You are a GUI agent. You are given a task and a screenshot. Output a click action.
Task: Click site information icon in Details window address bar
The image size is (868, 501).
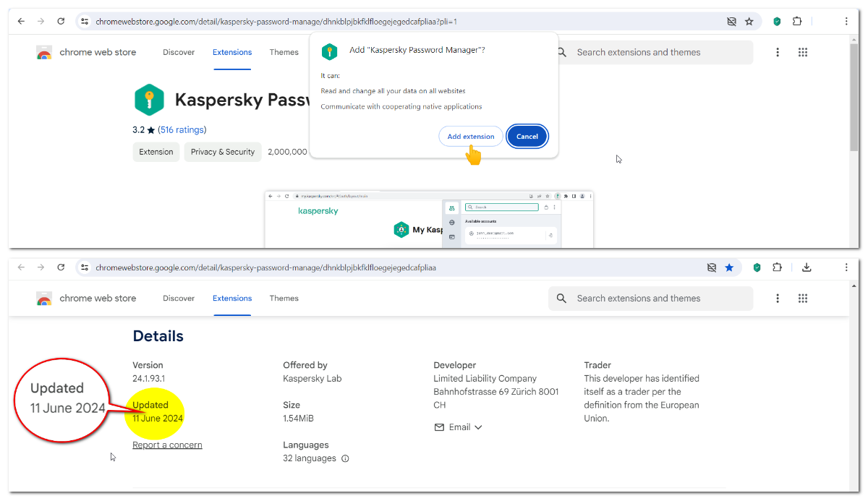(x=85, y=267)
